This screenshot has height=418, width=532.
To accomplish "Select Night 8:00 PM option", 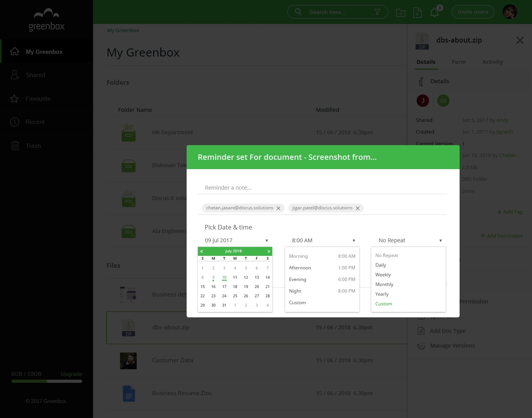I will tap(322, 291).
